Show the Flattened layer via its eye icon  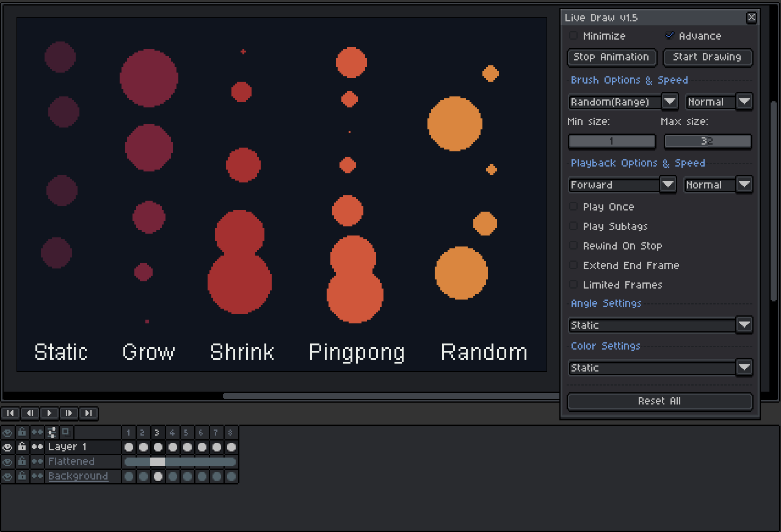click(7, 462)
